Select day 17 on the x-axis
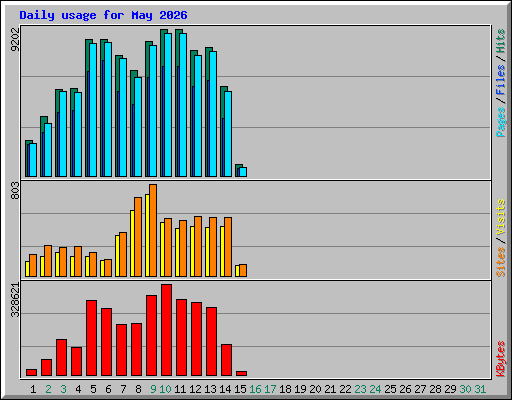Image resolution: width=512 pixels, height=400 pixels. 270,389
